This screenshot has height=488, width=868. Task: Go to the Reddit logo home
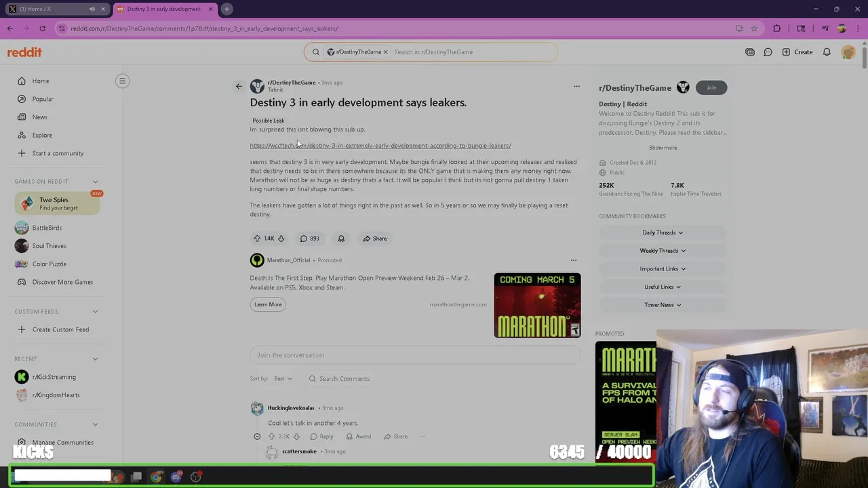point(24,52)
